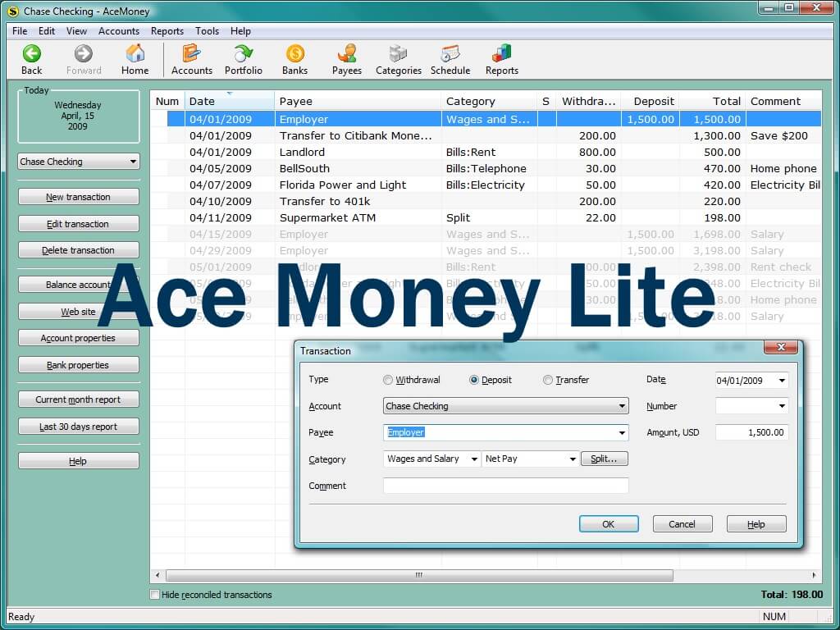Click Cancel in Transaction dialog

[x=682, y=524]
